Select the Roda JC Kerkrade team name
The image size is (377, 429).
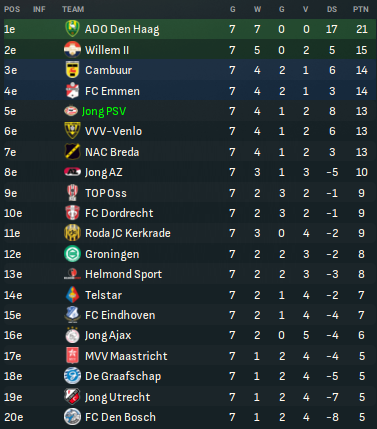[128, 233]
